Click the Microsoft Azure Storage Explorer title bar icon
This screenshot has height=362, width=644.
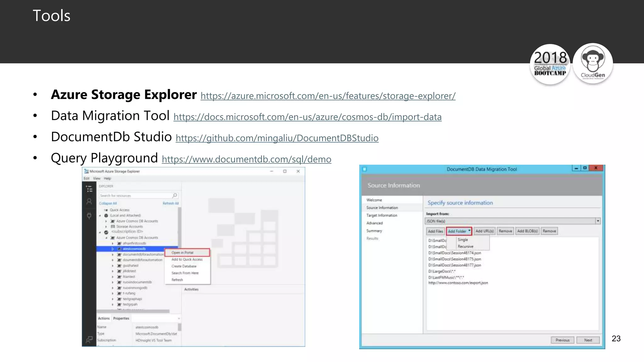[x=86, y=171]
